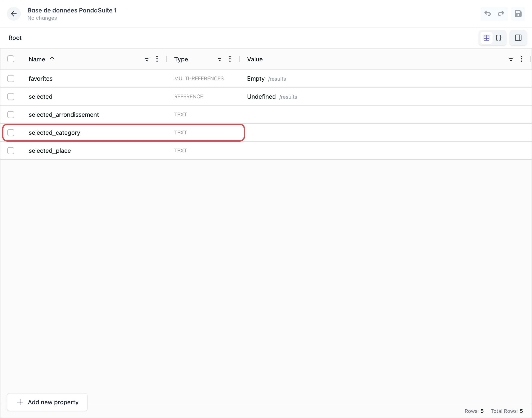This screenshot has width=532, height=418.
Task: Toggle the Name column ascending sort arrow
Action: (x=52, y=59)
